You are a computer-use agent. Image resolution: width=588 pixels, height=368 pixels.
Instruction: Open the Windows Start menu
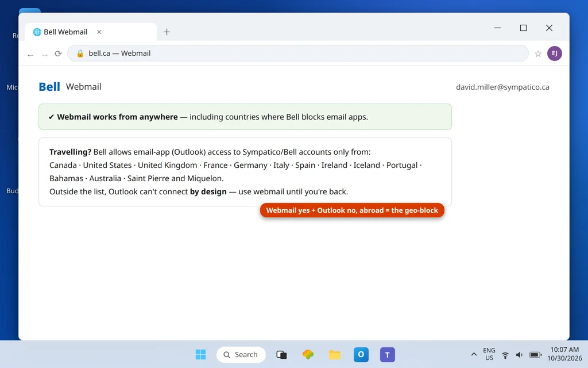coord(200,354)
